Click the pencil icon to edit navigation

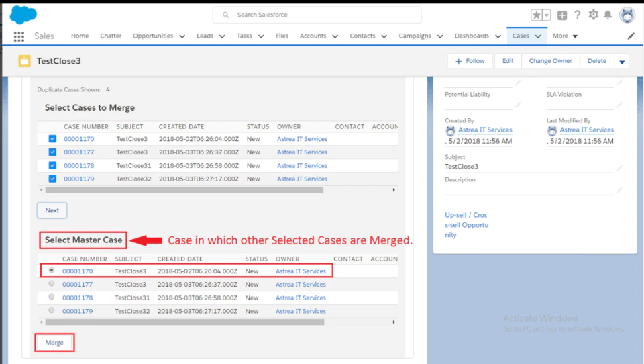click(x=631, y=36)
